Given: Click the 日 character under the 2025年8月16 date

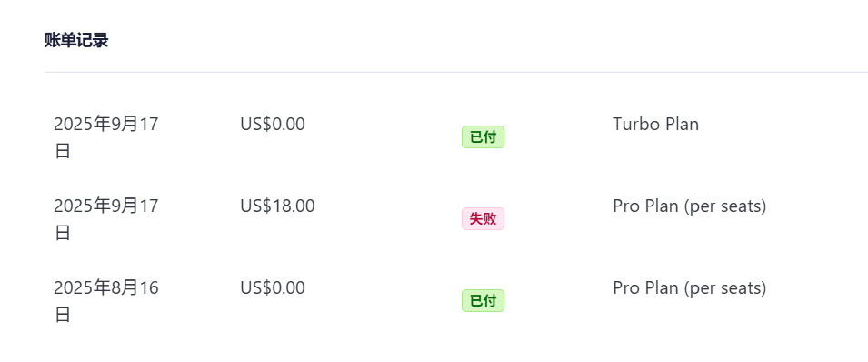Looking at the screenshot, I should coord(62,315).
